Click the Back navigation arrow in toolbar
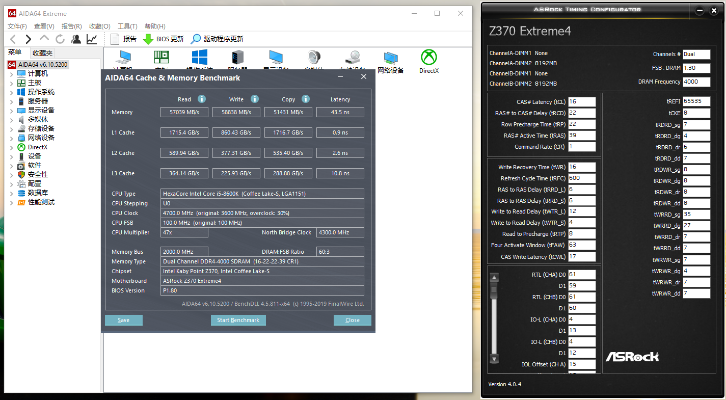 coord(13,39)
